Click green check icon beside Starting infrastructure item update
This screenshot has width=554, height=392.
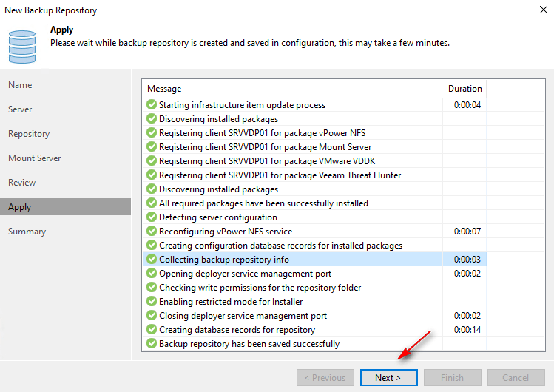pos(152,105)
